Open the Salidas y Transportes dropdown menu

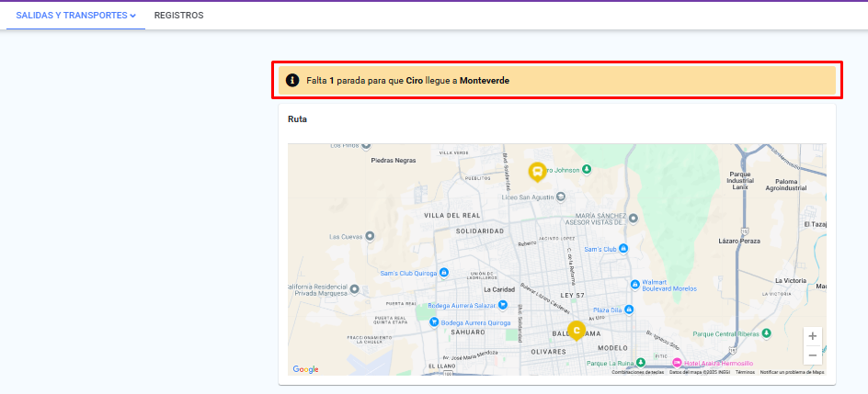75,16
